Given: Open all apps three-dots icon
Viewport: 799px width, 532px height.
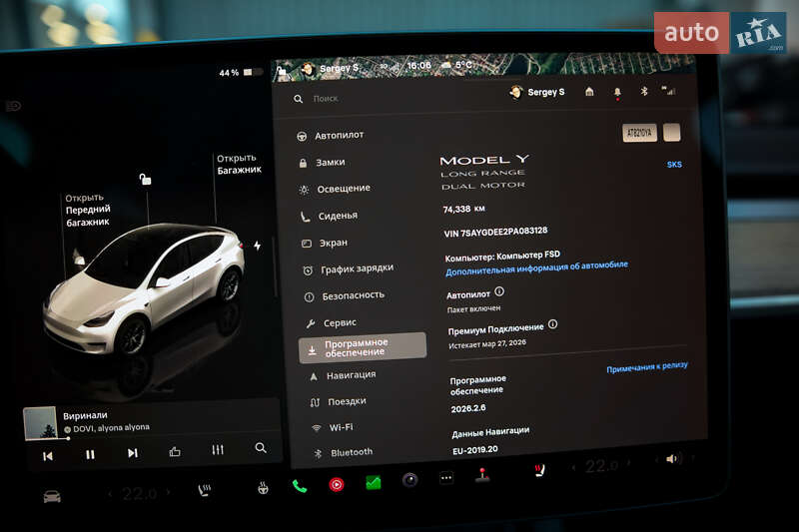Looking at the screenshot, I should (x=446, y=478).
